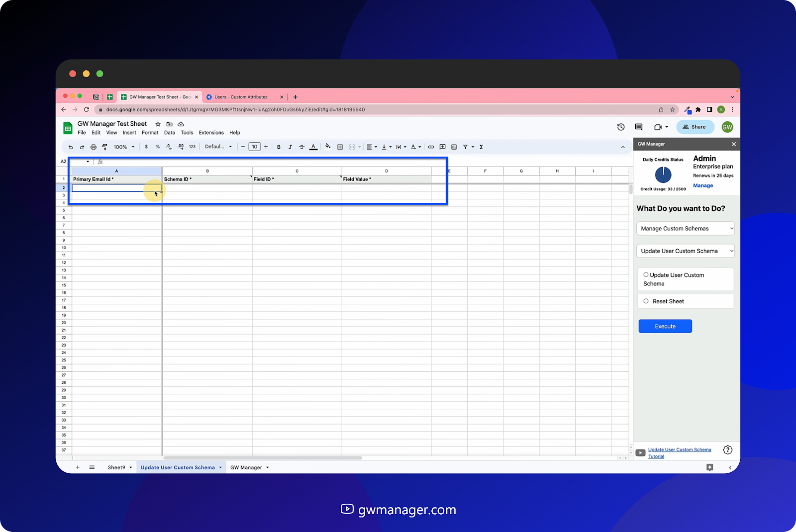Open the Data menu
The image size is (796, 532).
click(170, 133)
